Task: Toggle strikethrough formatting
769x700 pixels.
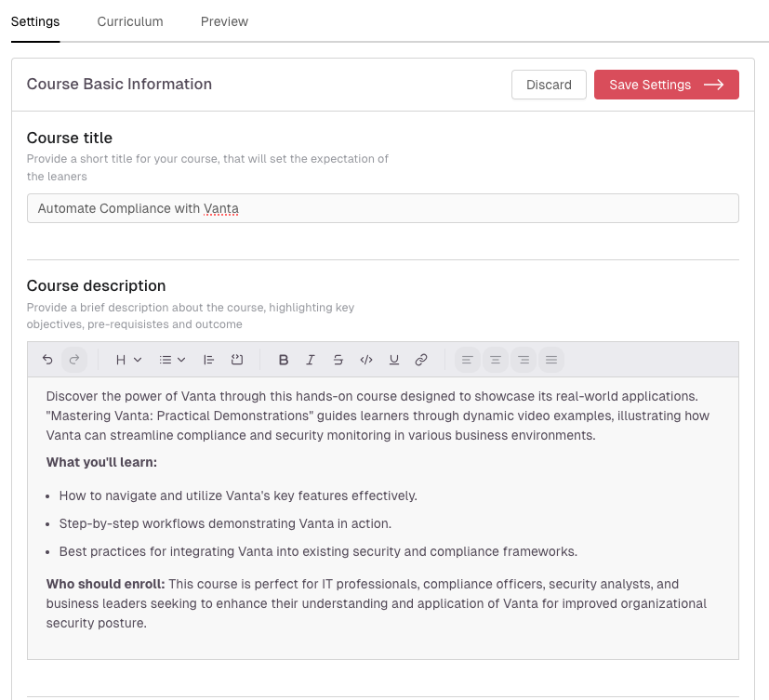Action: click(338, 360)
